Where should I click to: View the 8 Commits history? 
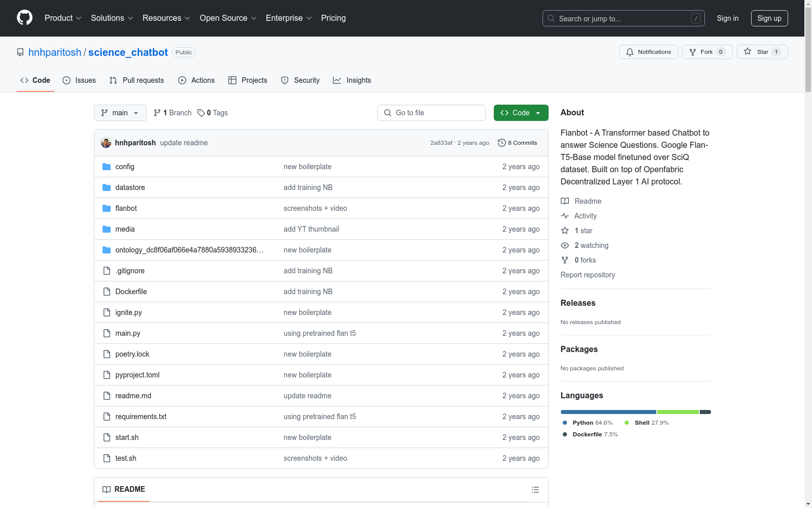point(518,143)
